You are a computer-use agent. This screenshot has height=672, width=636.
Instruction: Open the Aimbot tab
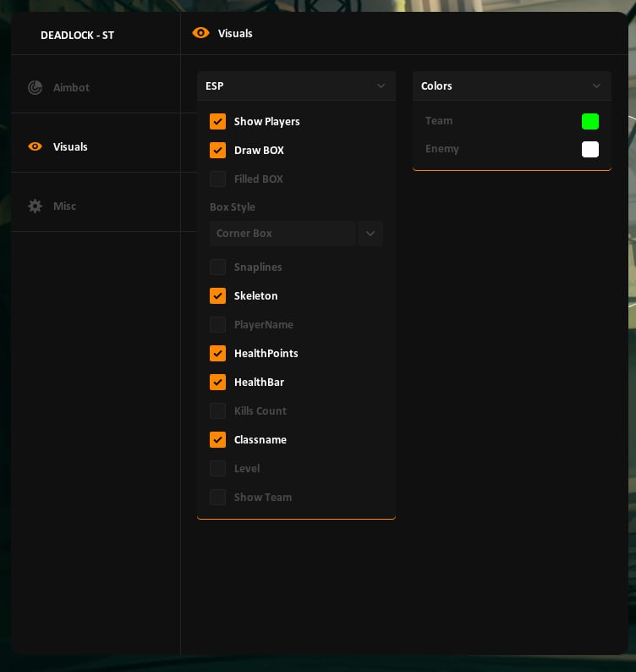click(71, 87)
